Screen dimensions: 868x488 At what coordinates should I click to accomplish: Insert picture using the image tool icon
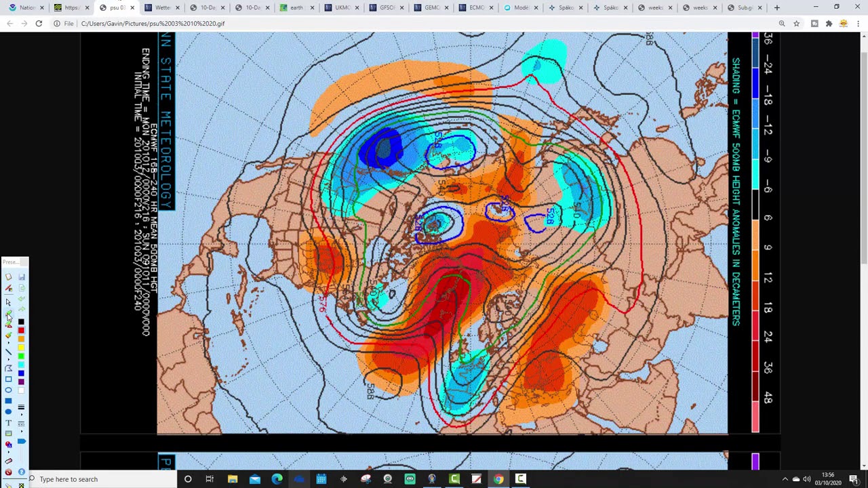pos(8,433)
